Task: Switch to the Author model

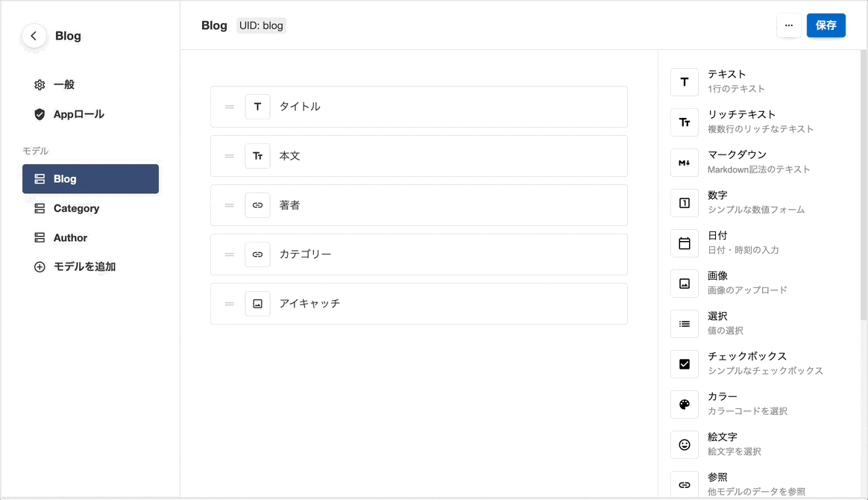Action: coord(70,237)
